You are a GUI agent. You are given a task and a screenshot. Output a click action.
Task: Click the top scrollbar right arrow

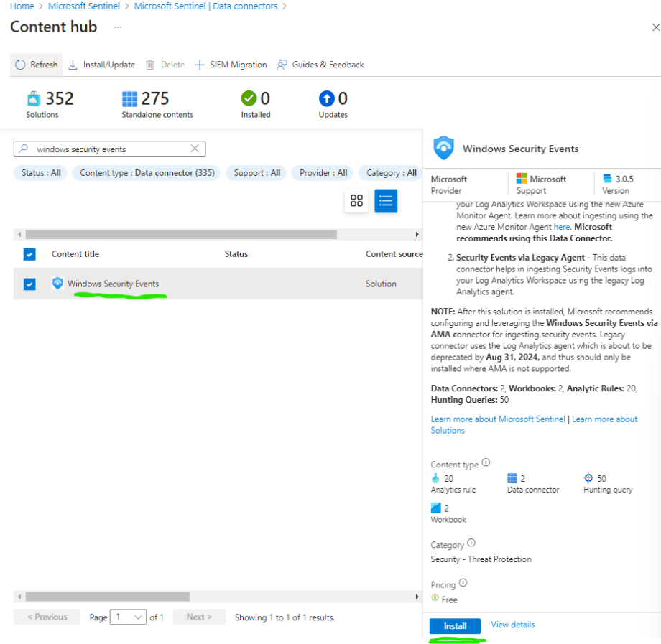417,234
